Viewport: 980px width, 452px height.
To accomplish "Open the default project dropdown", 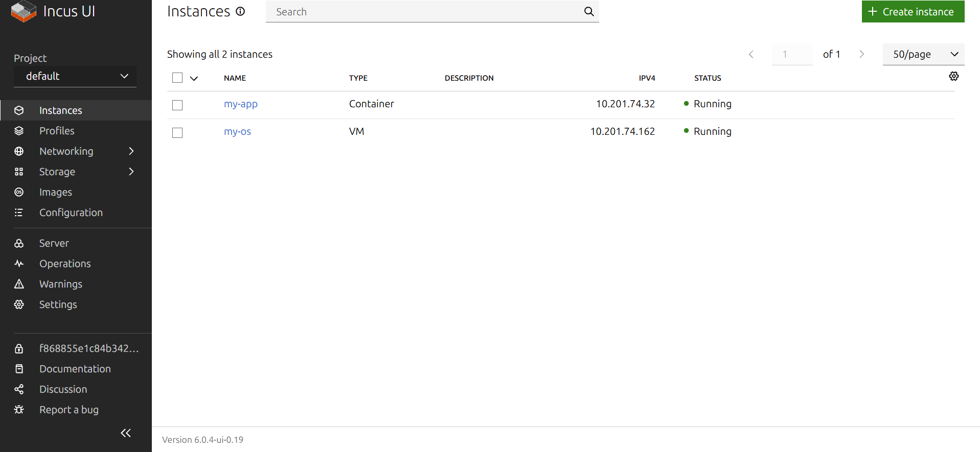I will click(x=75, y=76).
